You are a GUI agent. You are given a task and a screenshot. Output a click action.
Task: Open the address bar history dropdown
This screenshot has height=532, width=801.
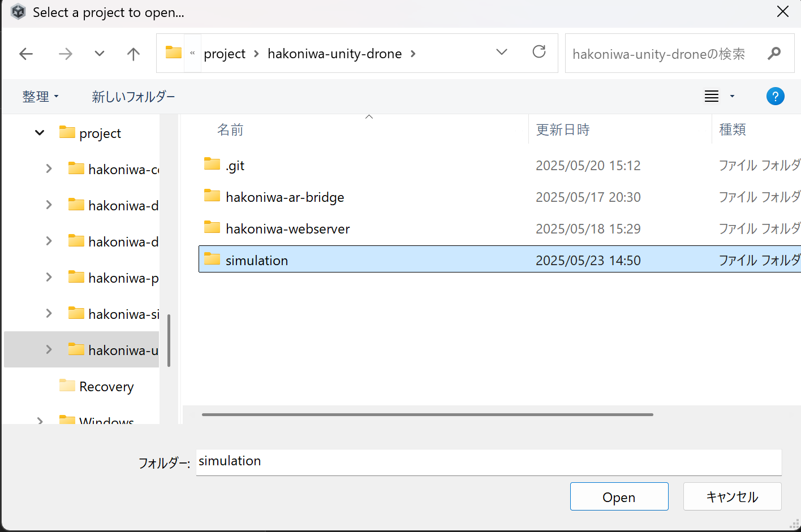pos(501,53)
